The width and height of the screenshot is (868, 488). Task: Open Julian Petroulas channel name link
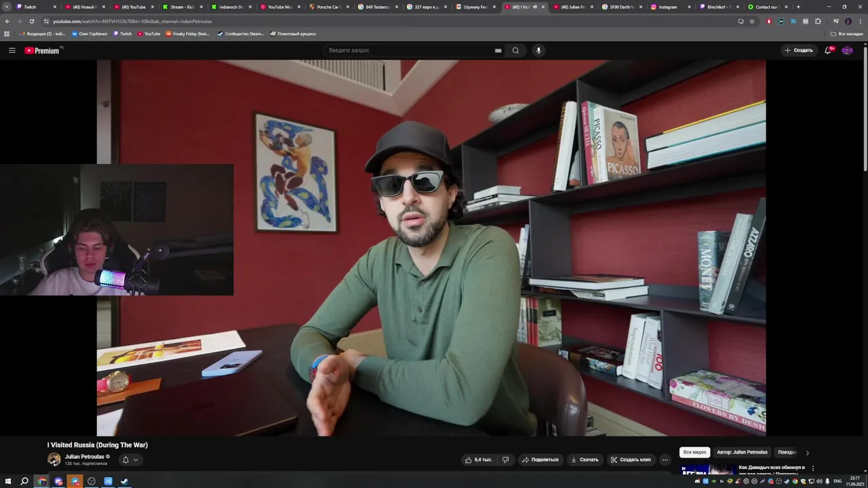click(85, 457)
